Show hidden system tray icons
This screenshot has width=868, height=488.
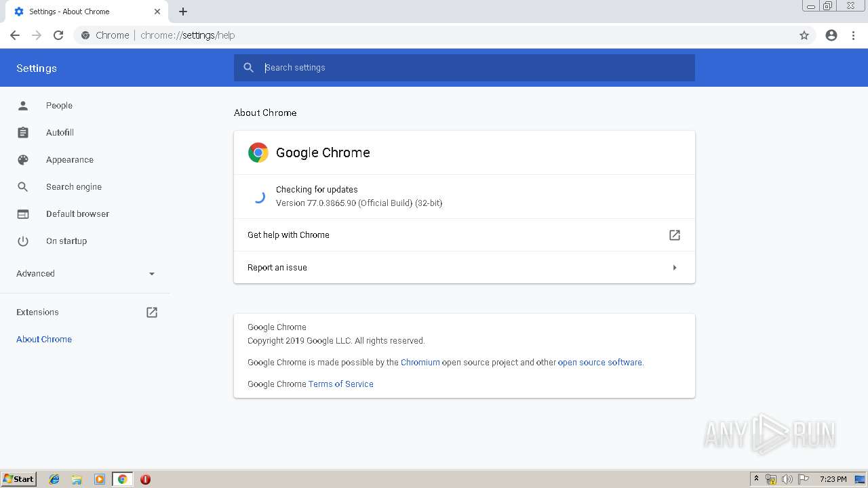(756, 479)
